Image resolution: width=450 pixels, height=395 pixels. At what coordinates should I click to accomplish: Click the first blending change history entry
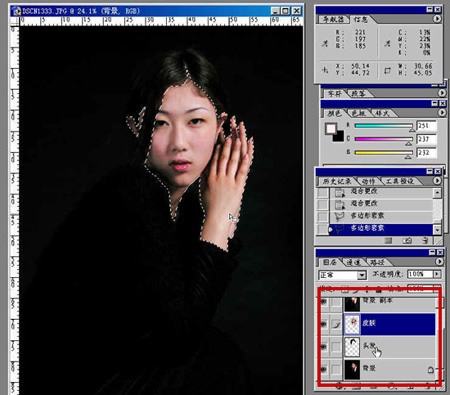coord(381,192)
